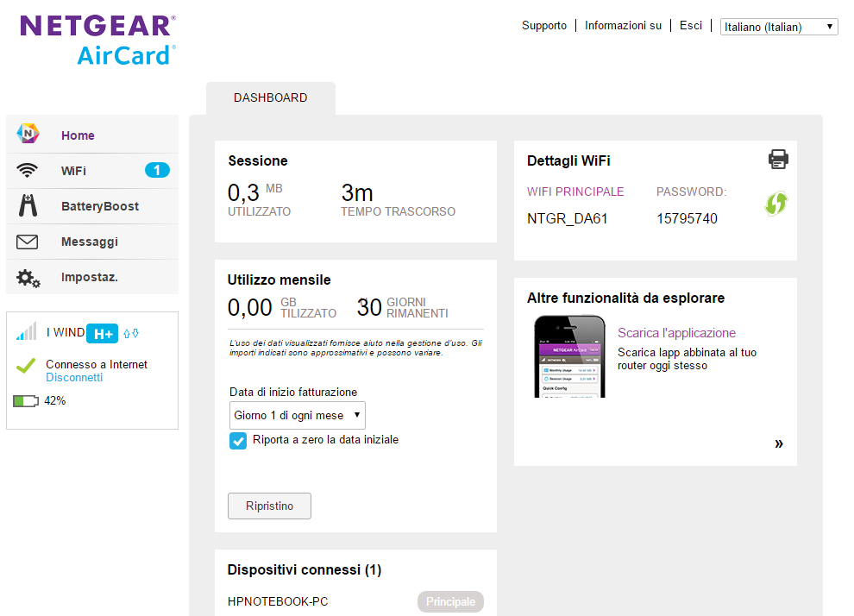Open WiFi in the sidebar menu
The width and height of the screenshot is (854, 616).
point(92,171)
